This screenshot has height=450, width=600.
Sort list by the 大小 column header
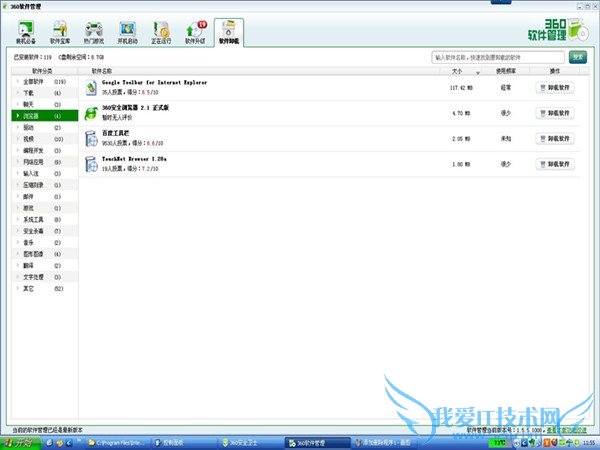(461, 71)
